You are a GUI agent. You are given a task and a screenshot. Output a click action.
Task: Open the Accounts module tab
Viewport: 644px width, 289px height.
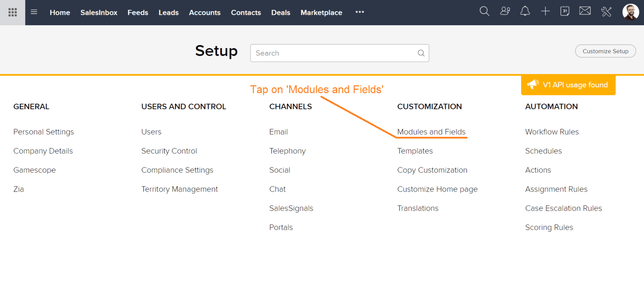(205, 12)
